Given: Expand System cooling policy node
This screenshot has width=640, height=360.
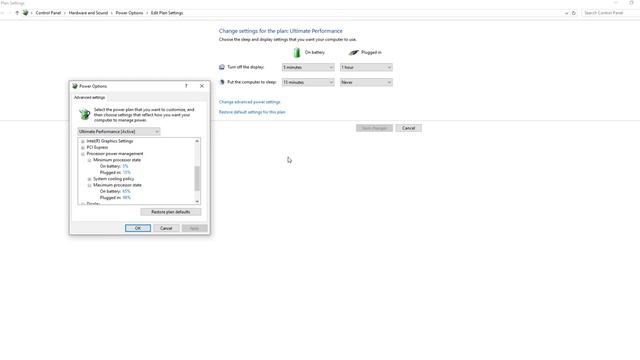Looking at the screenshot, I should click(x=89, y=179).
